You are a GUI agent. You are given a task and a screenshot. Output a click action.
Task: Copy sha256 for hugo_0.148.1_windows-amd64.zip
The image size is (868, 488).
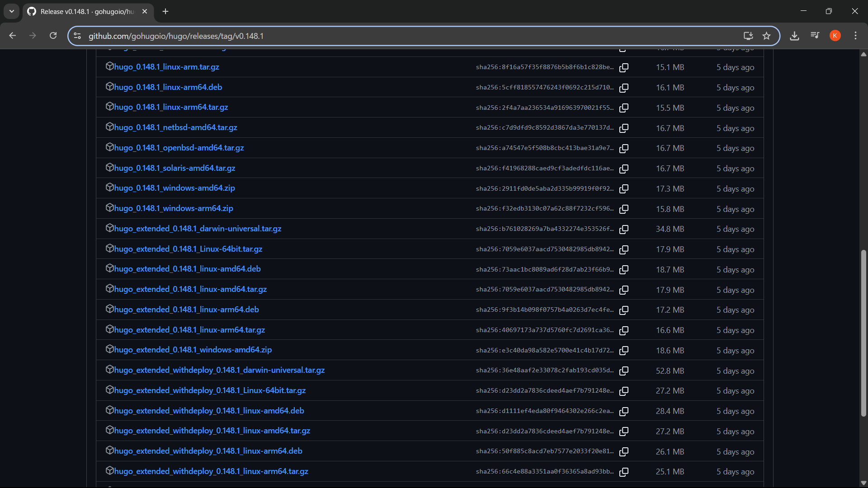624,189
